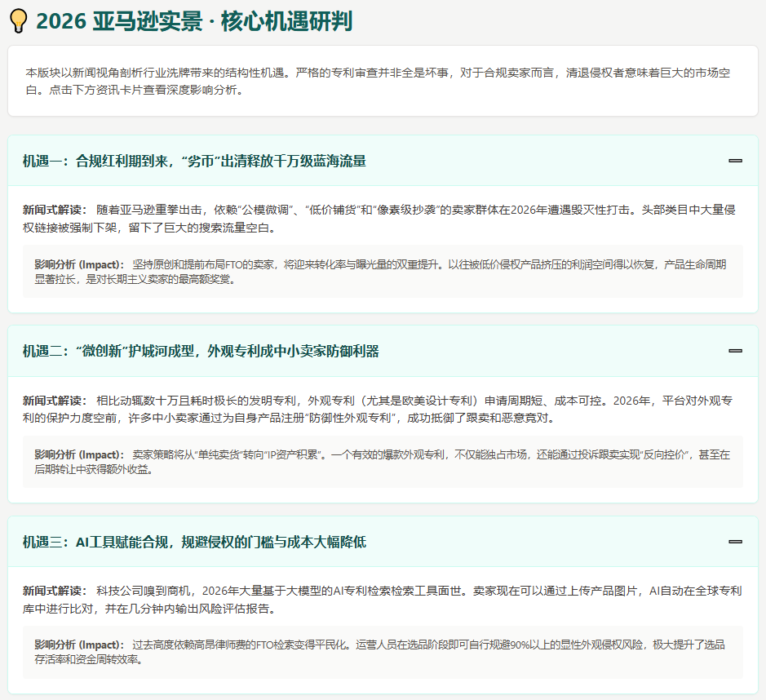The width and height of the screenshot is (766, 700).
Task: Toggle the 机遇一 合规红利期到来 card header
Action: tap(194, 161)
